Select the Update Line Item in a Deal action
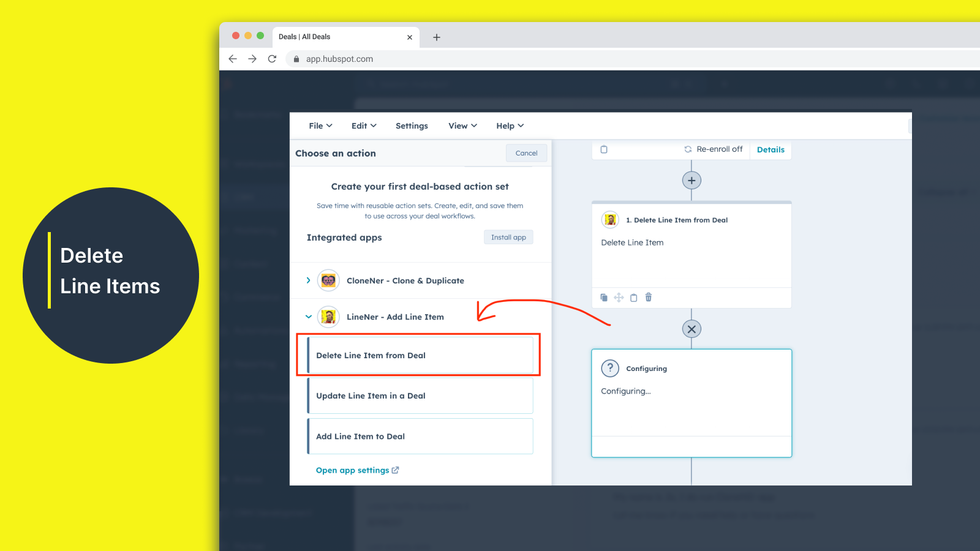 click(420, 396)
